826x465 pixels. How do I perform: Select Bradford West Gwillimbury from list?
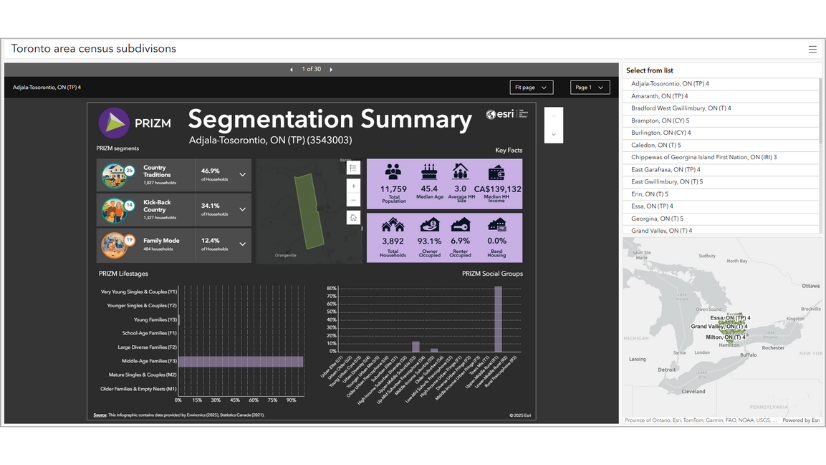721,108
